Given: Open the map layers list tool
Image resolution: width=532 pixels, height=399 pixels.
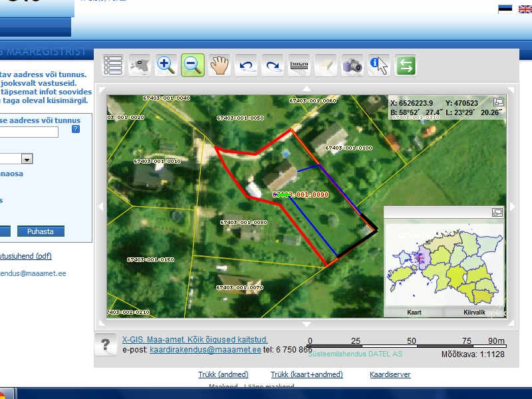Looking at the screenshot, I should (113, 65).
